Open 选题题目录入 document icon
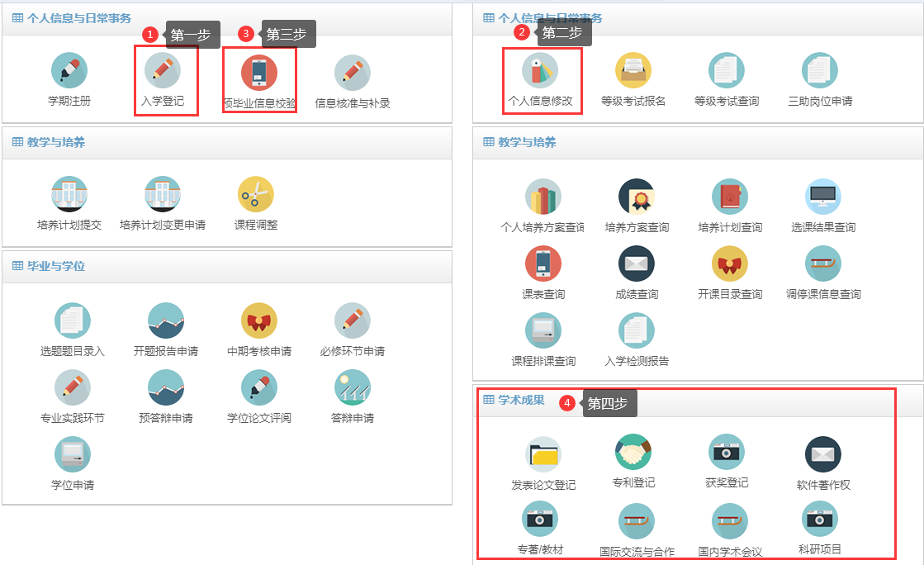This screenshot has width=924, height=565. pyautogui.click(x=73, y=320)
